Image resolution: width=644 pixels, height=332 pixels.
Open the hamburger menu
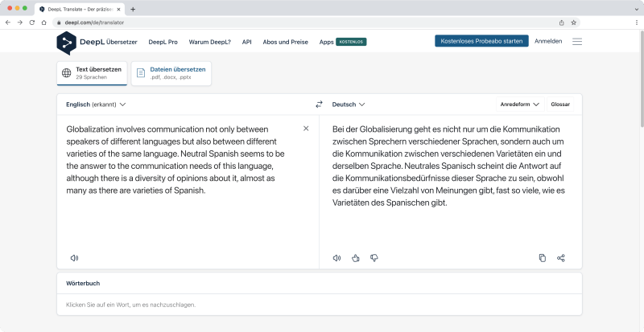coord(577,41)
